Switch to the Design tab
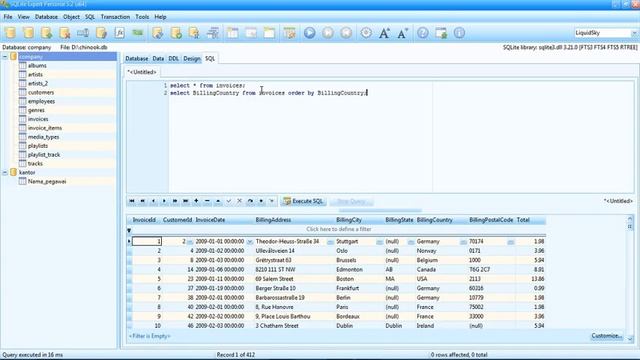This screenshot has height=360, width=640. coord(192,58)
